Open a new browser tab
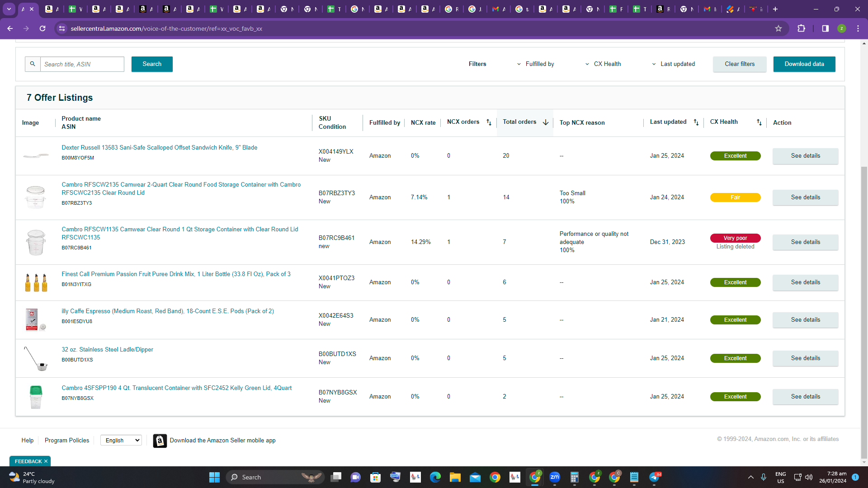The width and height of the screenshot is (868, 488). click(775, 9)
